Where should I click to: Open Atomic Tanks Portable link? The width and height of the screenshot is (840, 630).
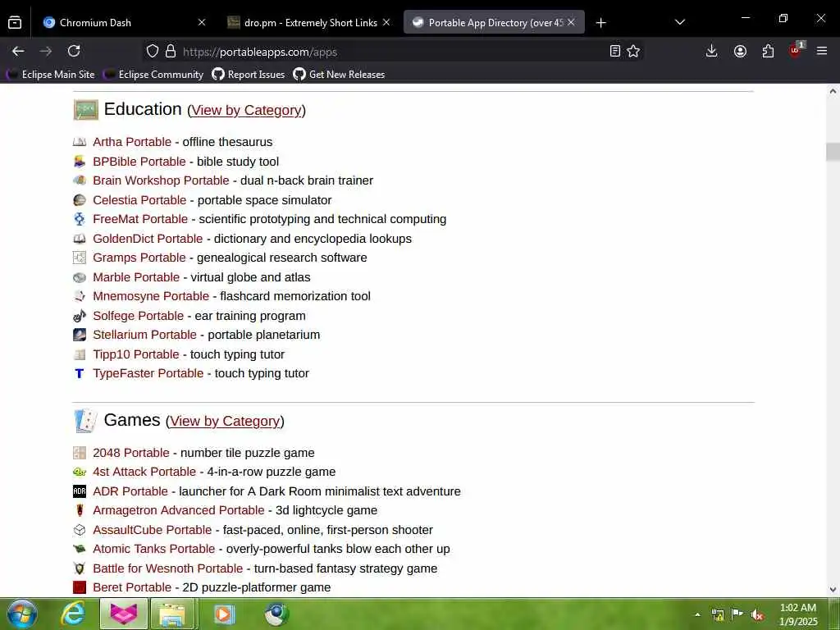pos(153,549)
